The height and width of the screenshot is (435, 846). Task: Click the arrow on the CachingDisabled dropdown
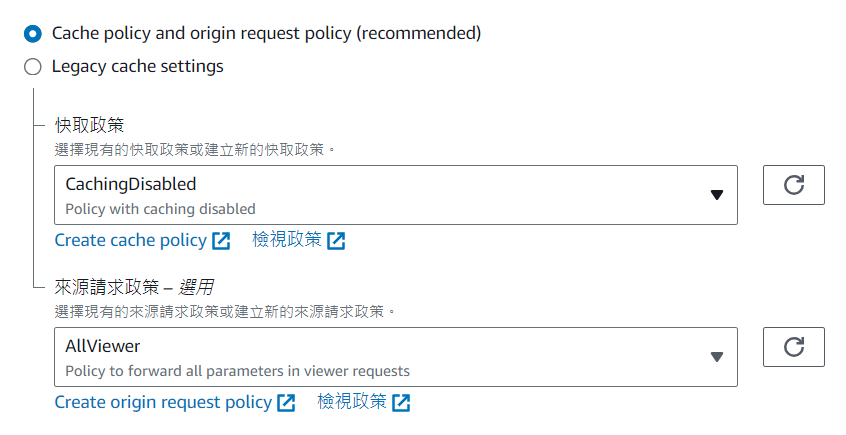(x=716, y=195)
